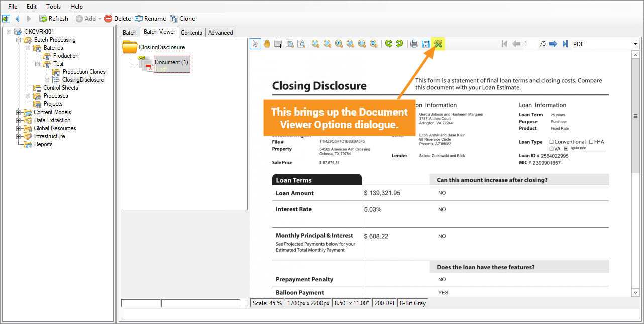Screen dimensions: 644x324
Task: Switch to the Batch tab
Action: coord(130,33)
